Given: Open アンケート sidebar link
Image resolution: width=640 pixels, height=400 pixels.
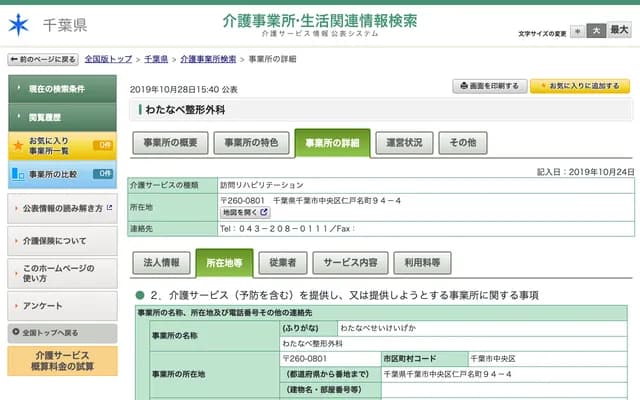Looking at the screenshot, I should (62, 306).
